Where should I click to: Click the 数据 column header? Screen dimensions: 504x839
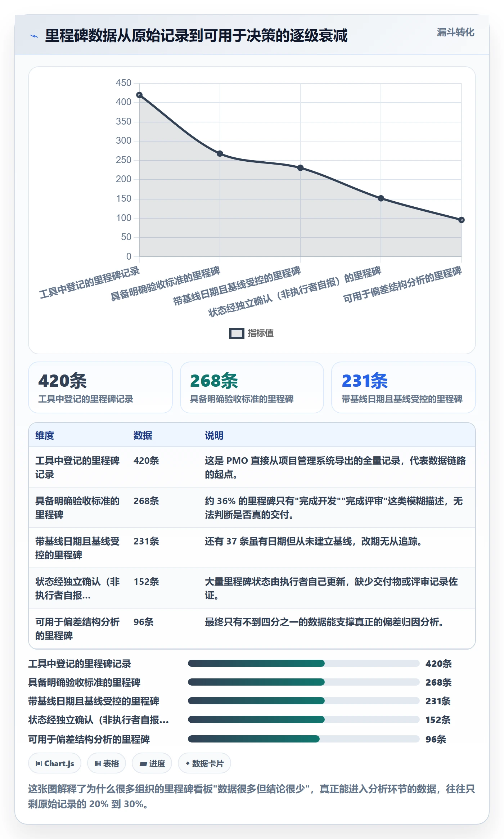143,435
